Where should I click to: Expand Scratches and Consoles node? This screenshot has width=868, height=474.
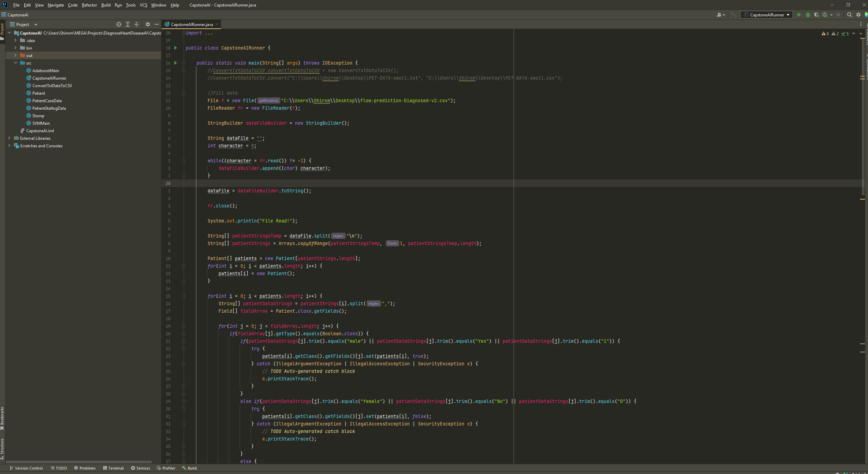point(9,146)
